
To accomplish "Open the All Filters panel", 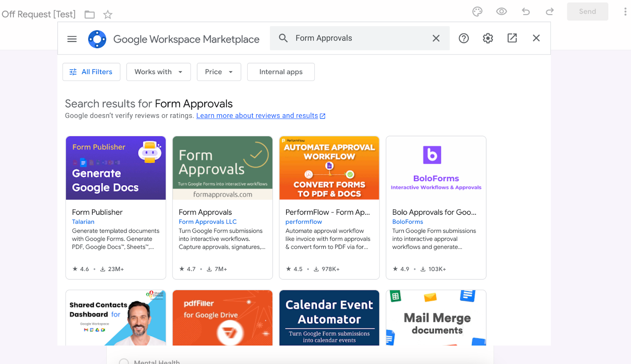I will [x=91, y=72].
